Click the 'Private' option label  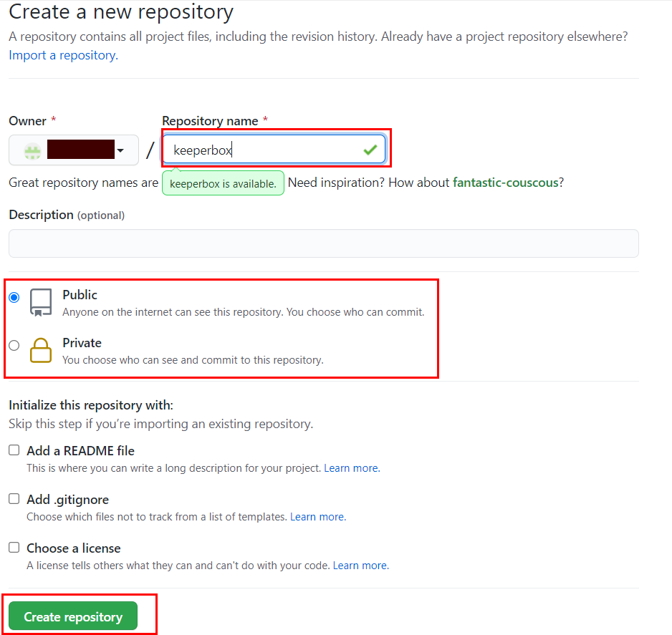click(82, 342)
